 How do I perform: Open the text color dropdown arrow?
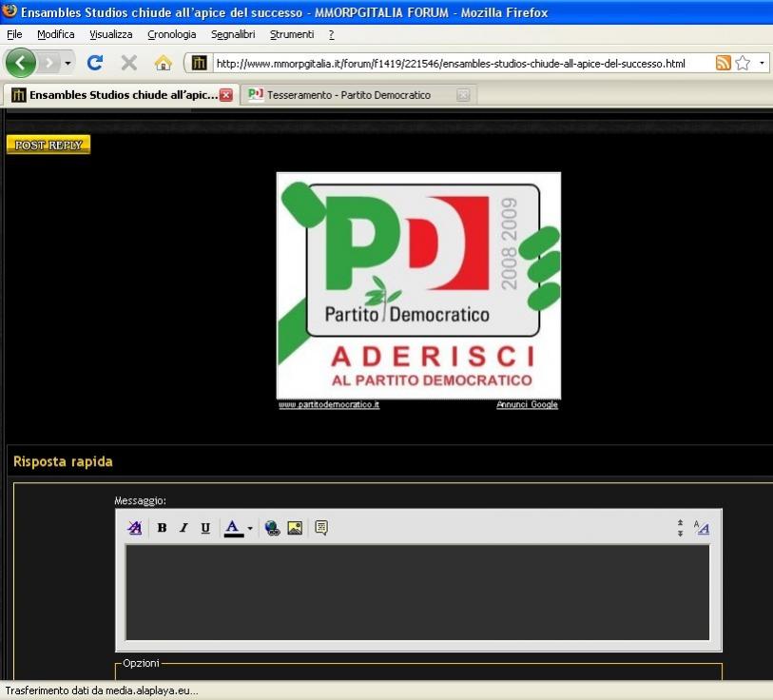pyautogui.click(x=250, y=529)
